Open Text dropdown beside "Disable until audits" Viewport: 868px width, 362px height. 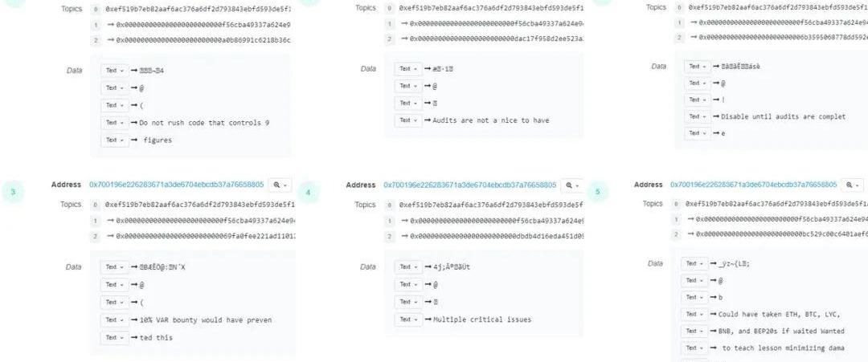point(695,116)
